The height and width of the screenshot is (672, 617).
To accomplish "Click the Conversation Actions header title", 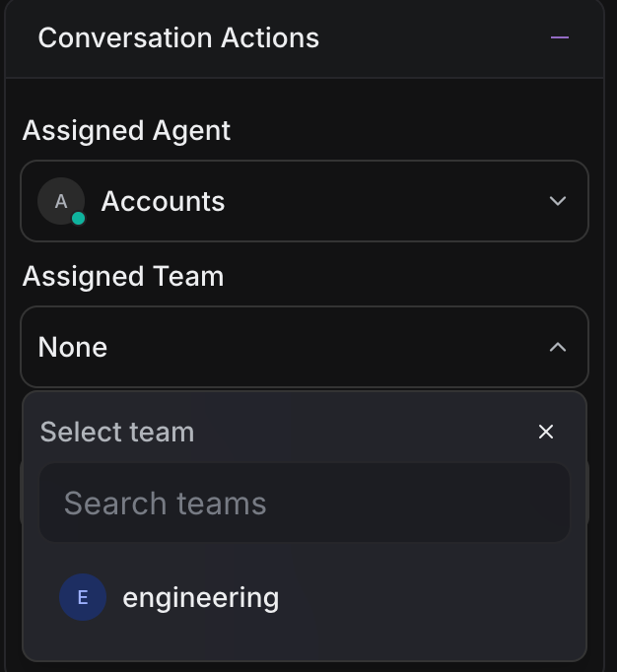I will 178,38.
